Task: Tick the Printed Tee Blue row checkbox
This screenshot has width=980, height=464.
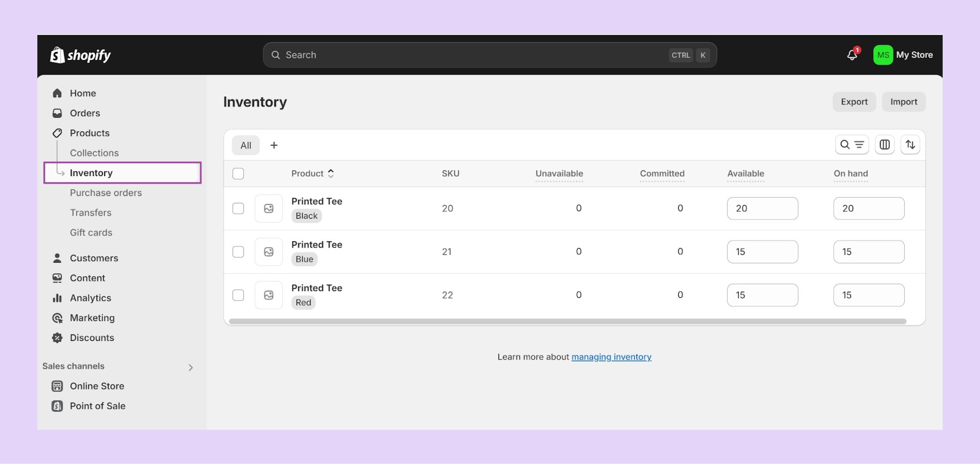Action: (x=238, y=251)
